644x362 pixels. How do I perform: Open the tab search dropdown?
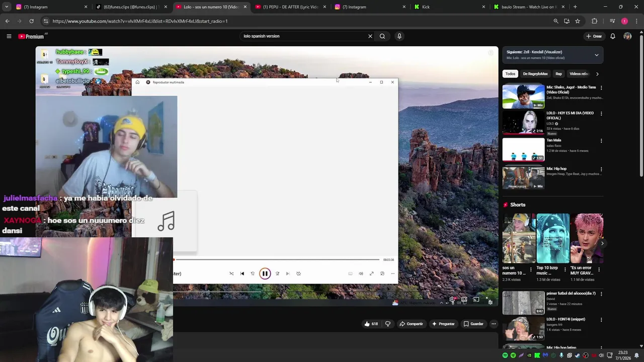point(7,7)
